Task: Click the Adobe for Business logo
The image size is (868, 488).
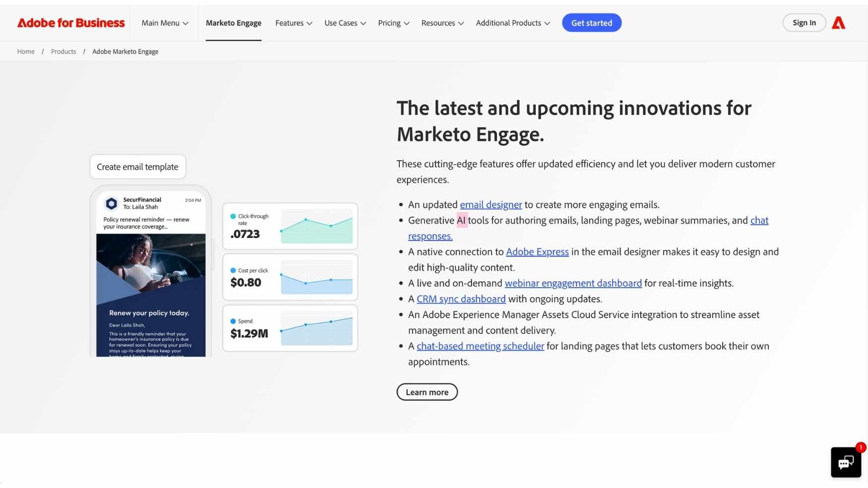Action: (71, 23)
